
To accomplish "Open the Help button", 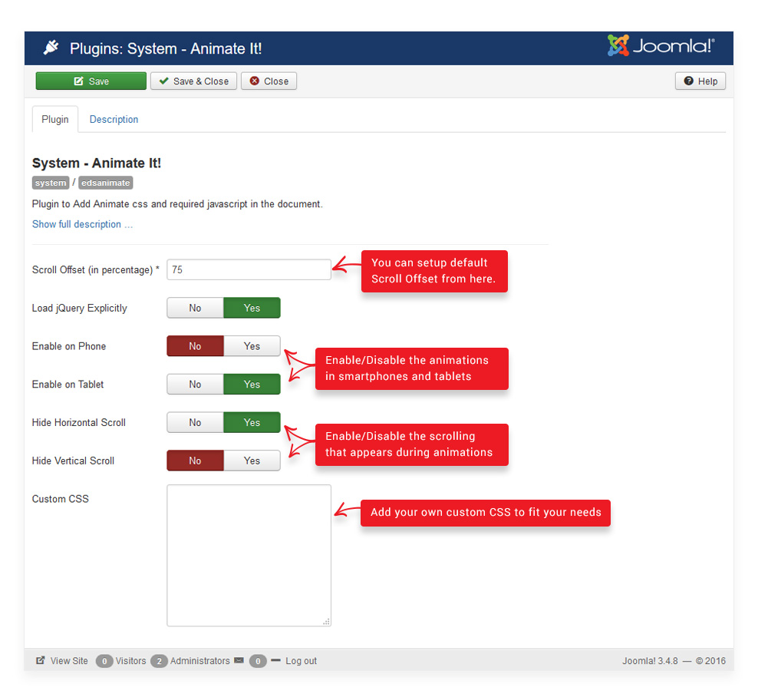I will pos(700,81).
